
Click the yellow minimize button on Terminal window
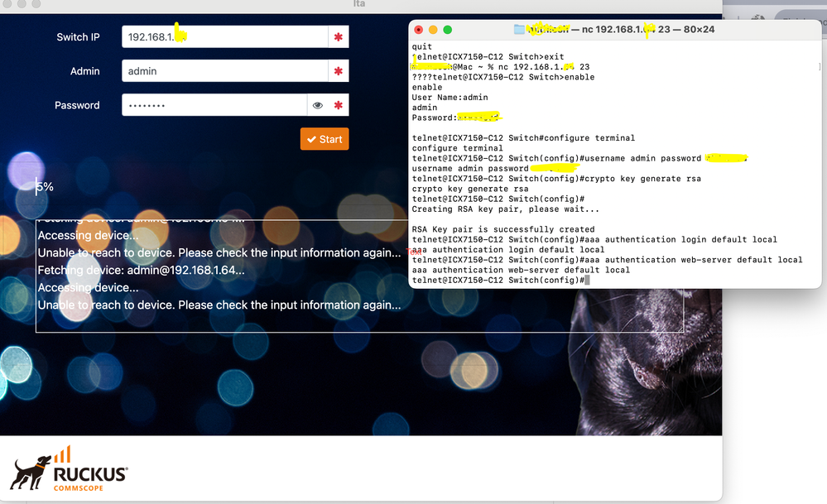(x=434, y=28)
